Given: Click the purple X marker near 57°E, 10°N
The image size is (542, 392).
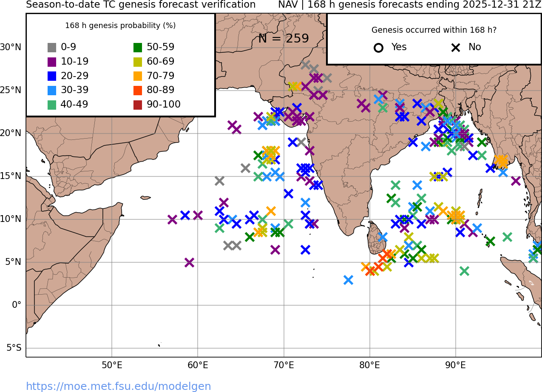Looking at the screenshot, I should pos(172,219).
